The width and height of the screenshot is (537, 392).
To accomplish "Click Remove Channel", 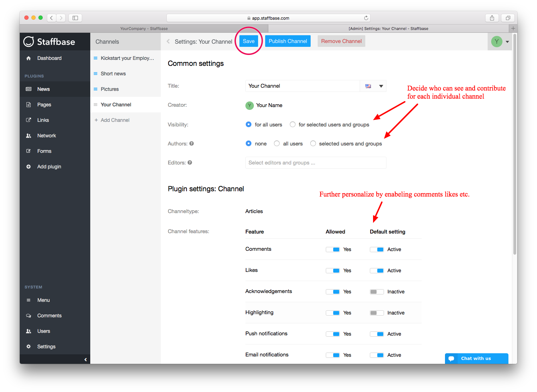I will click(x=341, y=41).
